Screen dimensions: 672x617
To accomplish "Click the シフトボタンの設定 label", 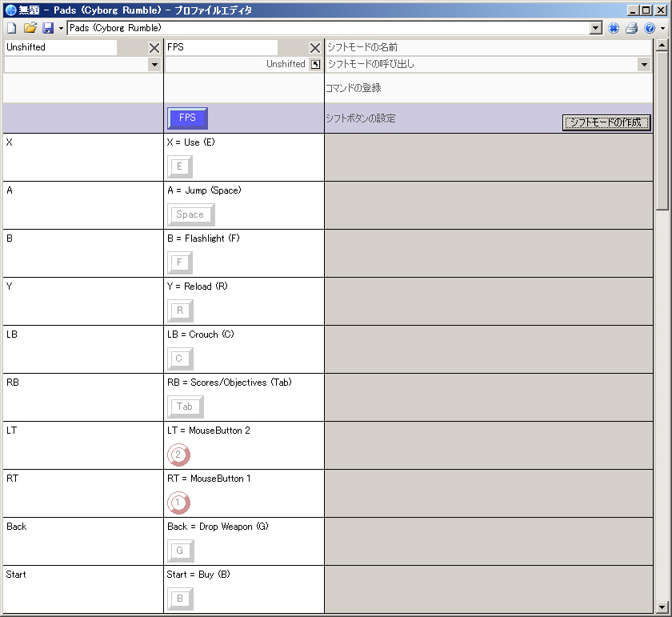I will 361,118.
